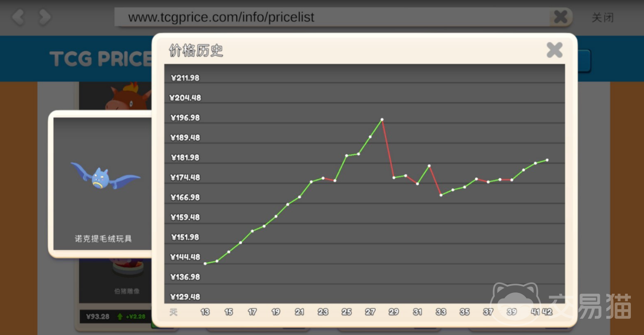The width and height of the screenshot is (644, 335).
Task: Click the ¥166.98 price axis label
Action: click(185, 197)
